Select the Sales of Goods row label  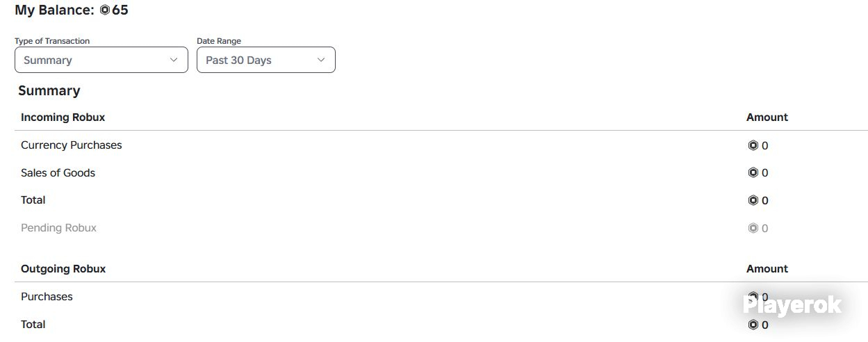(x=58, y=173)
